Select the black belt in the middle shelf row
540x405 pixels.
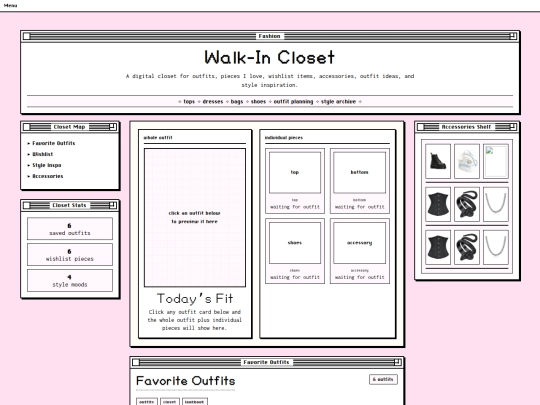click(467, 204)
